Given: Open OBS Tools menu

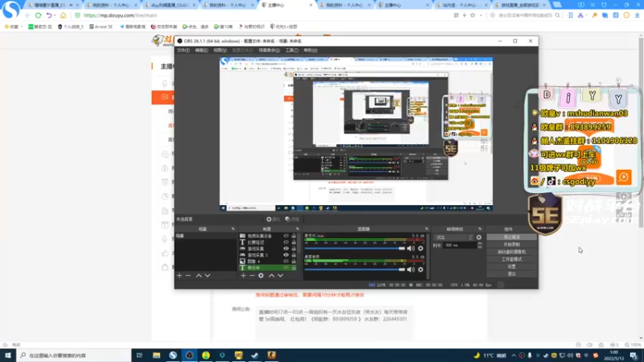Looking at the screenshot, I should tap(291, 50).
